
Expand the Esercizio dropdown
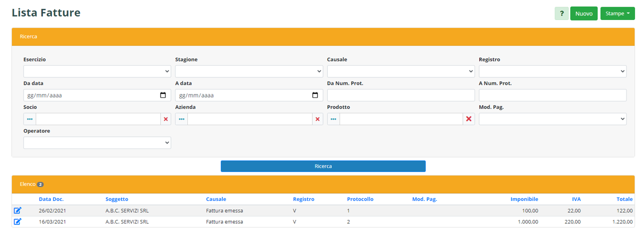(x=97, y=71)
